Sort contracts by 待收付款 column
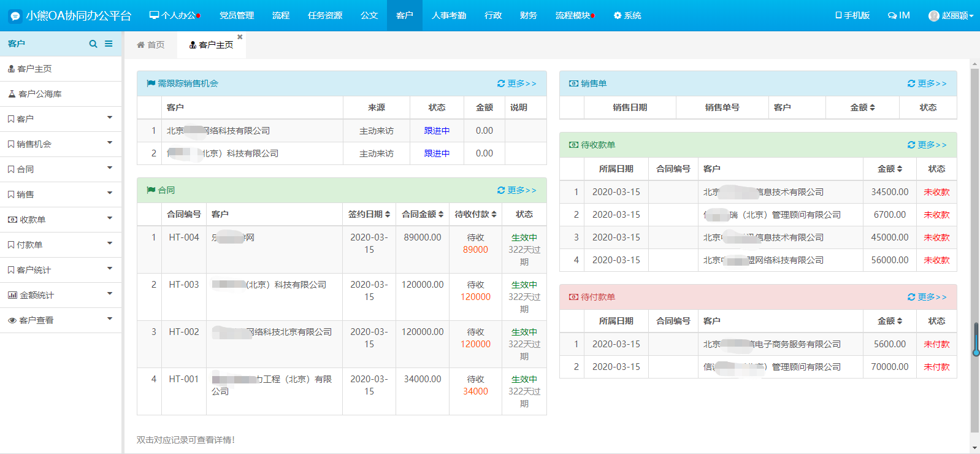Screen dimensions: 980x454 click(x=475, y=214)
